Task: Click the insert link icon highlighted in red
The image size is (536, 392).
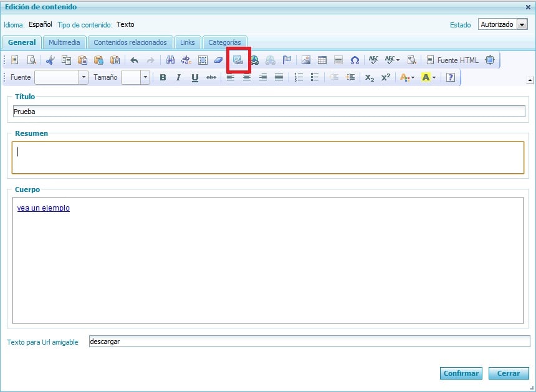Action: pos(238,60)
